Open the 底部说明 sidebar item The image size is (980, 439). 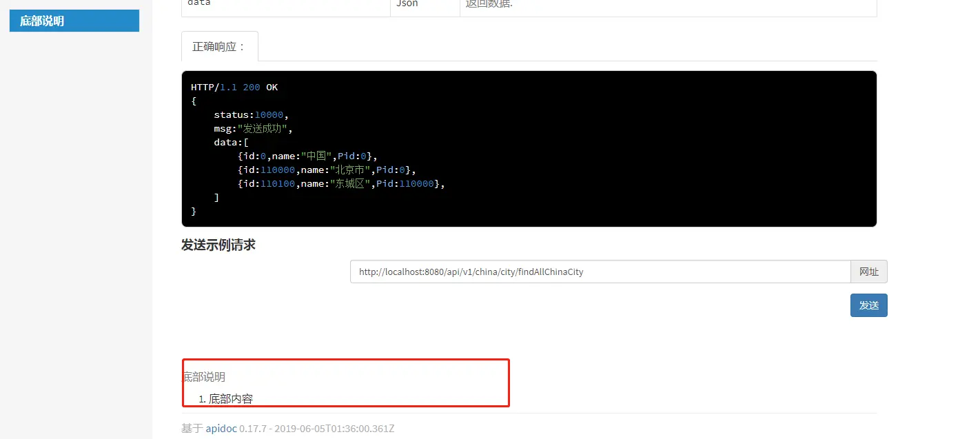coord(74,21)
